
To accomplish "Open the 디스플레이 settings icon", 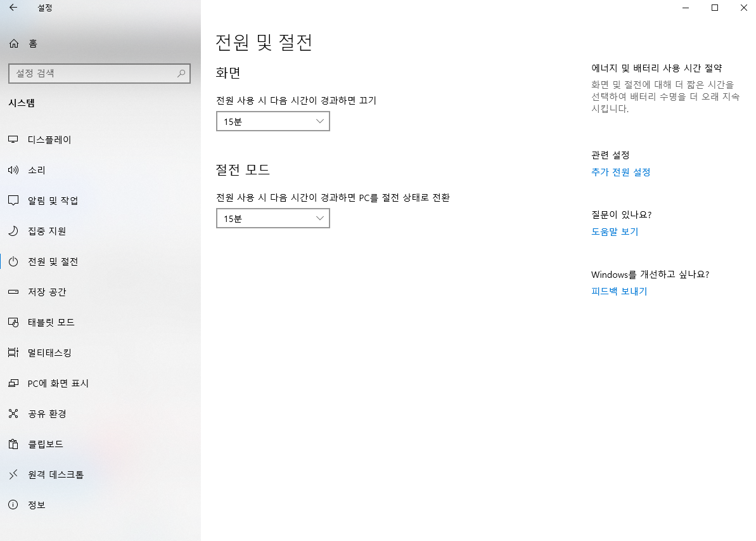I will (13, 140).
